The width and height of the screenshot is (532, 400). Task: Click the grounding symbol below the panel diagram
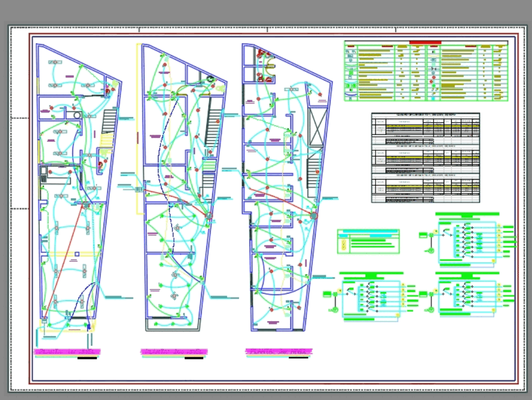tap(430, 251)
